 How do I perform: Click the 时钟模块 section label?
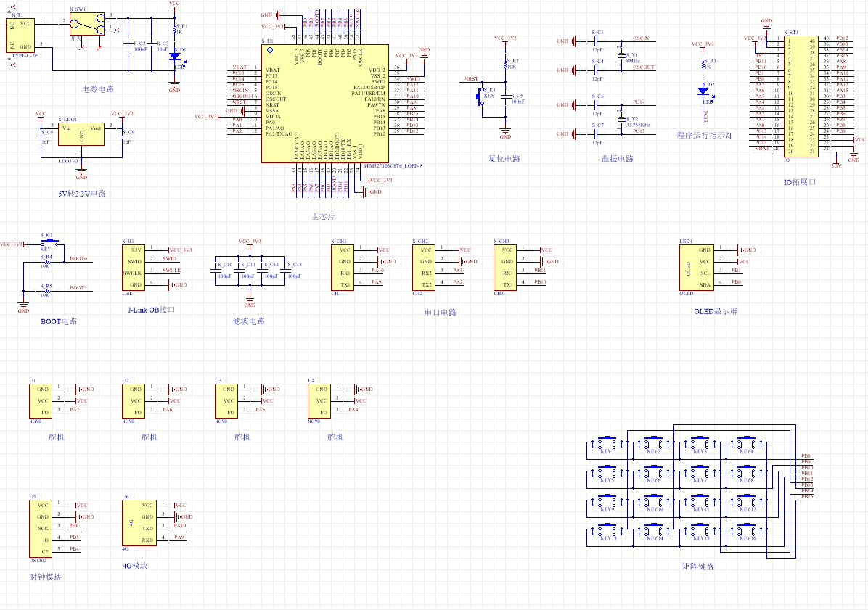click(x=46, y=577)
